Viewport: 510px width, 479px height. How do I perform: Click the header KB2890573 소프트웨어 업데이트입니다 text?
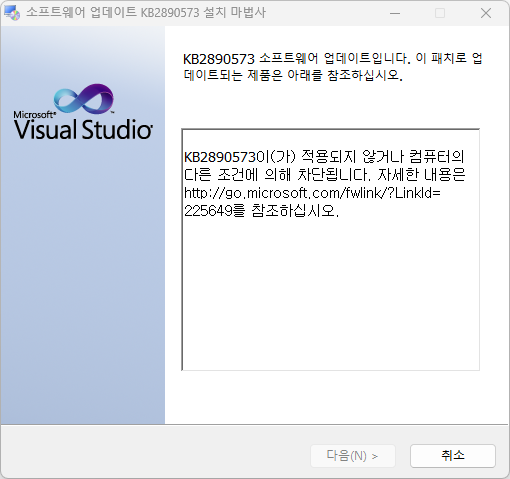coord(333,59)
